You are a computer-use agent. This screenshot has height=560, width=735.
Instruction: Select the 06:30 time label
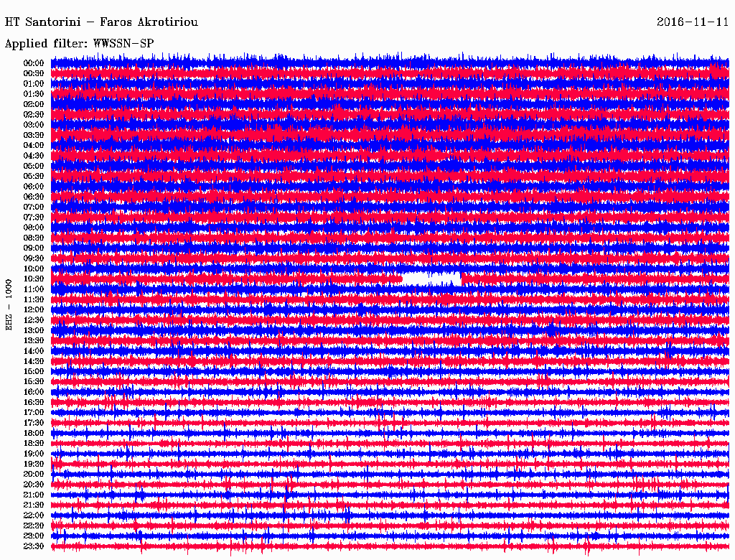click(34, 197)
